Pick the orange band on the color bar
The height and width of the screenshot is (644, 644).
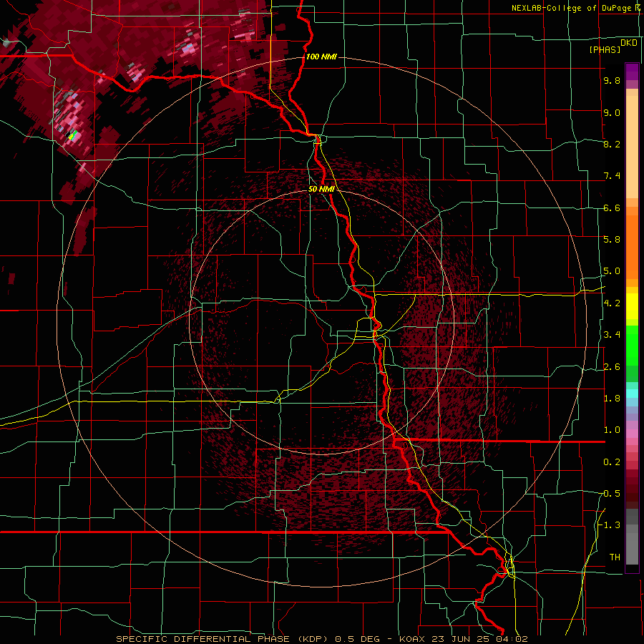[x=632, y=246]
